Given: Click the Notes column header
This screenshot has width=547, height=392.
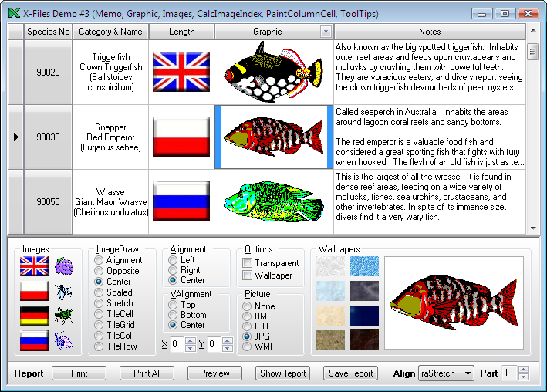Looking at the screenshot, I should (x=430, y=32).
